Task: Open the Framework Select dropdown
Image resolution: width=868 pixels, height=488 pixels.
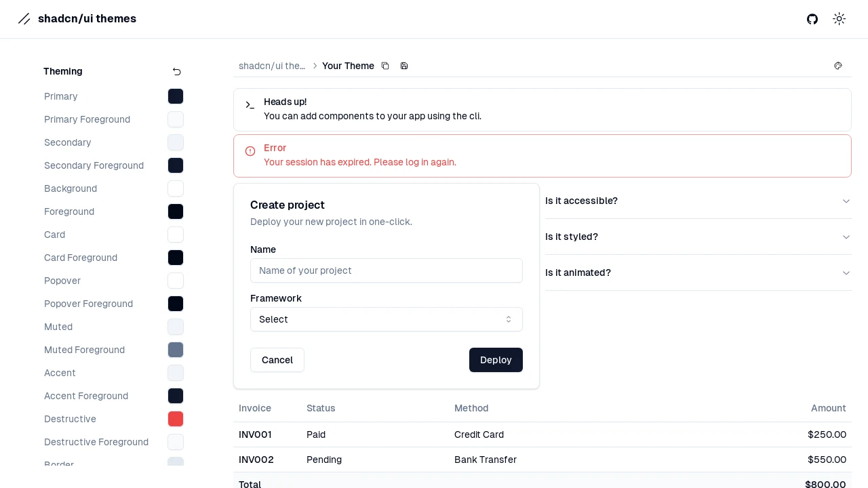Action: [387, 319]
